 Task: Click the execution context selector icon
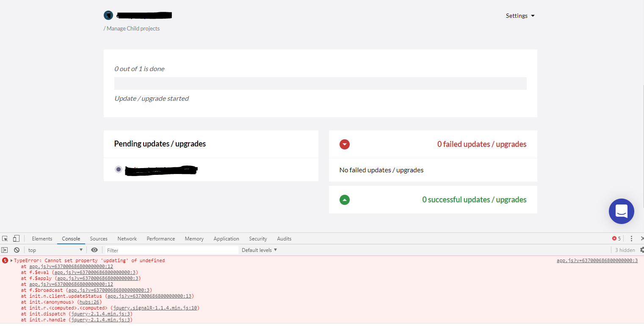[5, 250]
